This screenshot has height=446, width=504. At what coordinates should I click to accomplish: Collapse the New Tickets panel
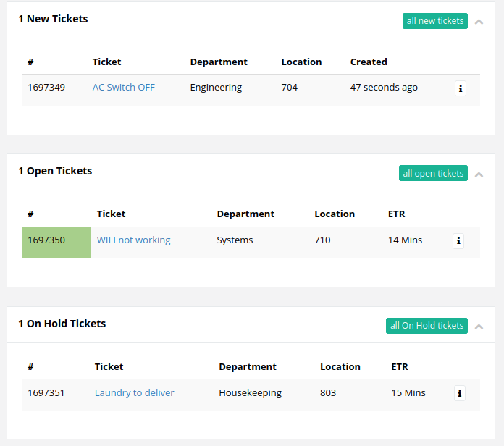click(479, 22)
